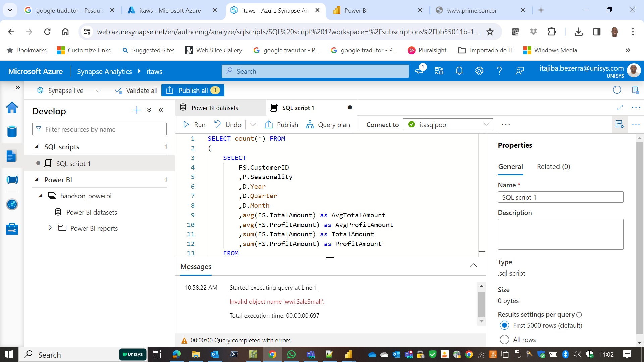Collapse the Messages results panel
644x362 pixels.
[x=474, y=266]
